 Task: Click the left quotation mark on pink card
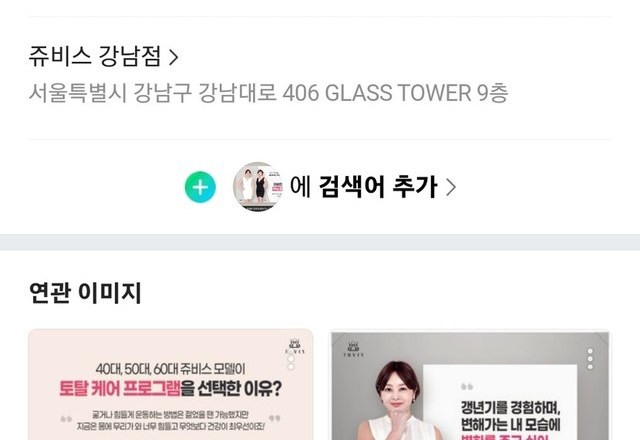66,419
